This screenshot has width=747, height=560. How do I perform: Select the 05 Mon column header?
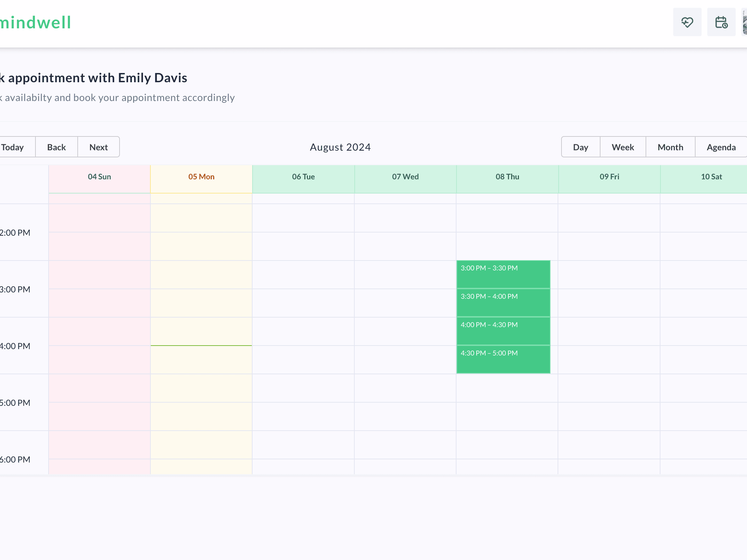pyautogui.click(x=201, y=177)
